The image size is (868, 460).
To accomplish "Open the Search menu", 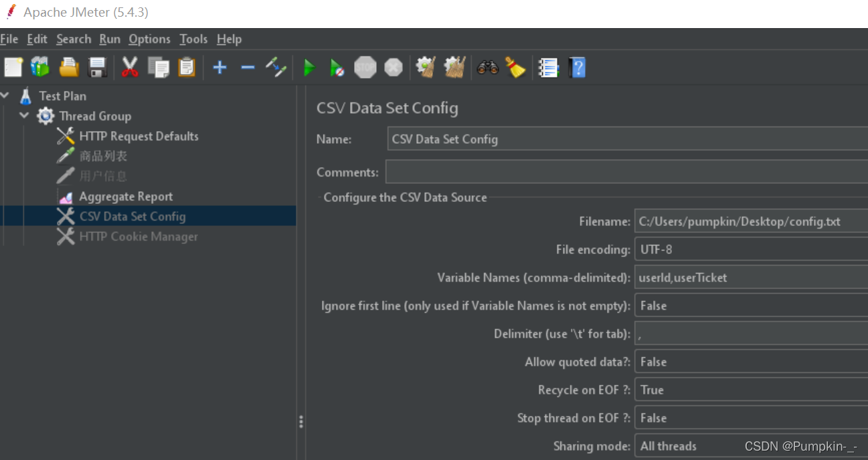I will tap(74, 39).
